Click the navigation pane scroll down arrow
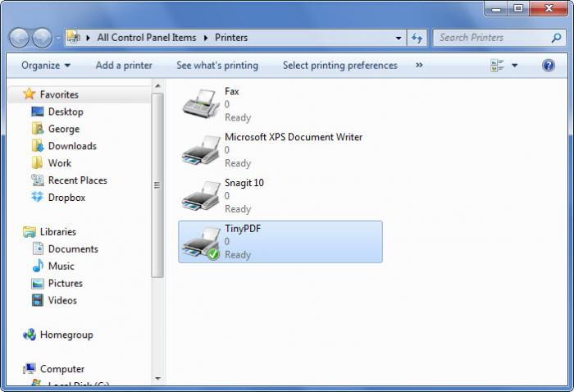Viewport: 574px width, 392px height. 157,378
